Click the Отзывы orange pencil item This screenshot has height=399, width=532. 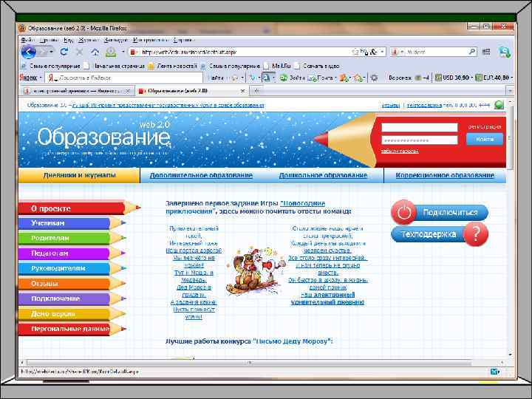72,283
